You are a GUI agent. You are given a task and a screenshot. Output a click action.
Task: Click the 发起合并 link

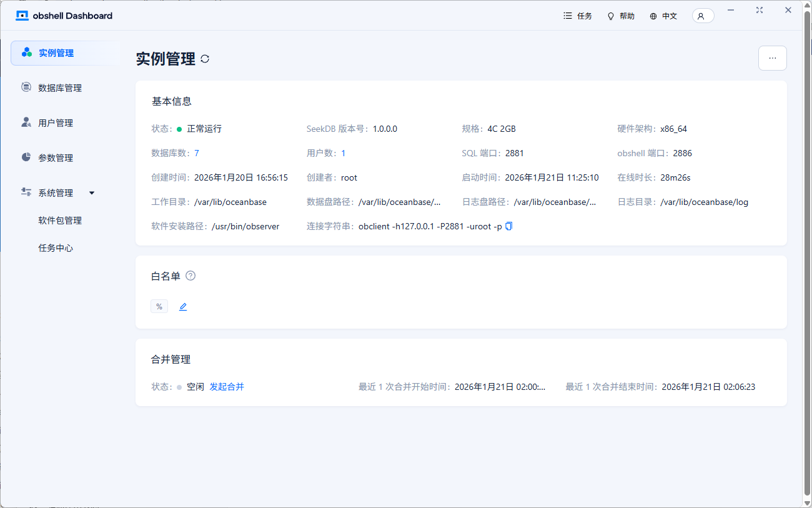227,387
